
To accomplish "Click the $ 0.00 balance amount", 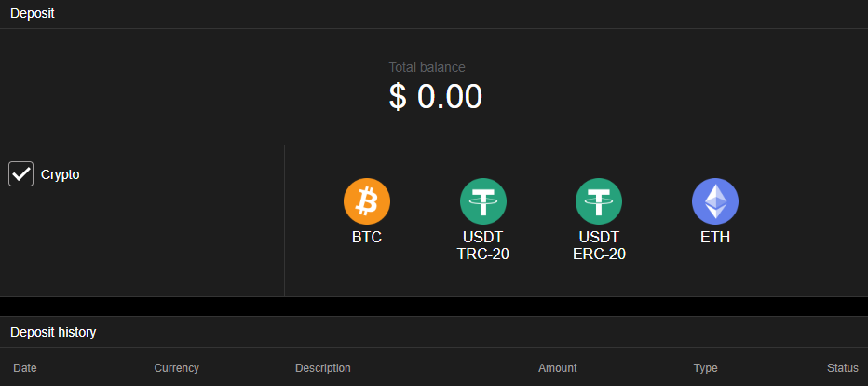I will tap(435, 97).
